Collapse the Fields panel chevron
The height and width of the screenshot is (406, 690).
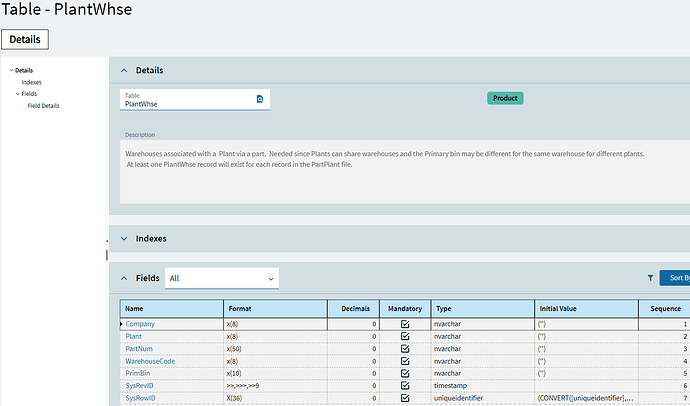124,278
